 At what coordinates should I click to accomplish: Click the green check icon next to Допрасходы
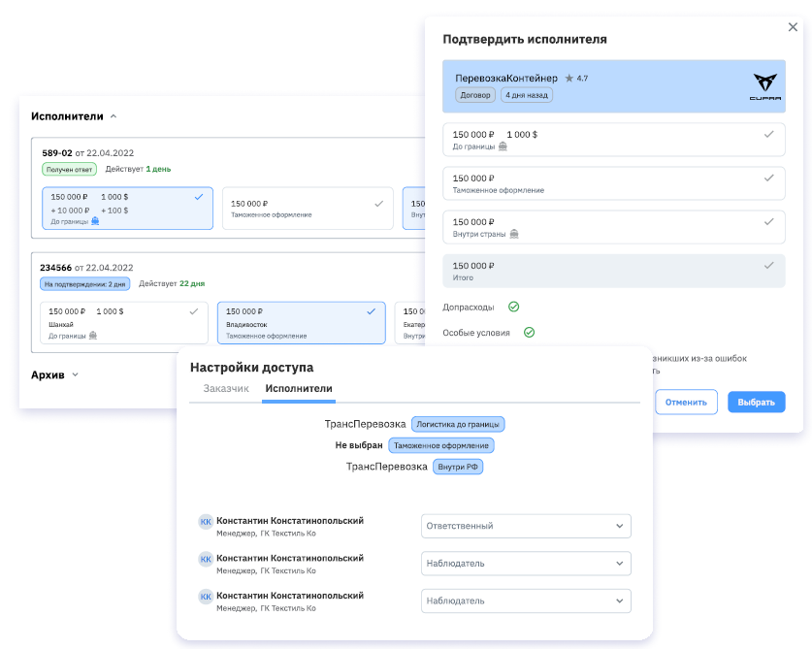point(514,307)
